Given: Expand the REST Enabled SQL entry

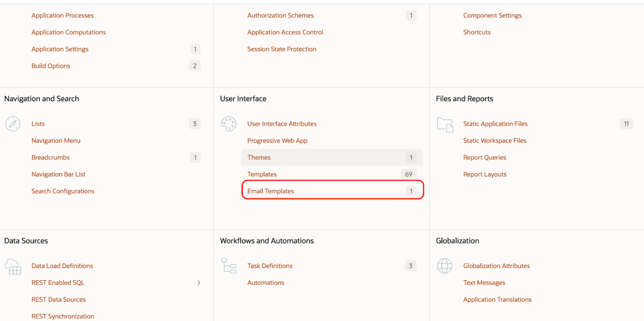Looking at the screenshot, I should tap(199, 282).
